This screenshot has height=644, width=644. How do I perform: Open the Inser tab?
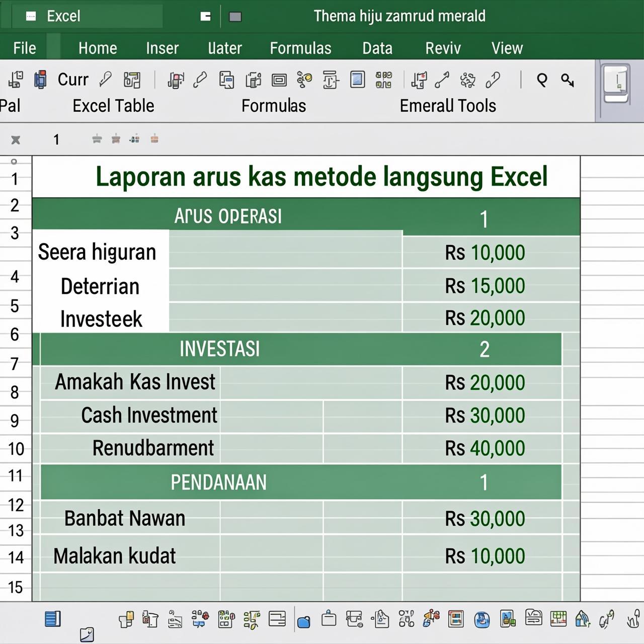pyautogui.click(x=162, y=48)
